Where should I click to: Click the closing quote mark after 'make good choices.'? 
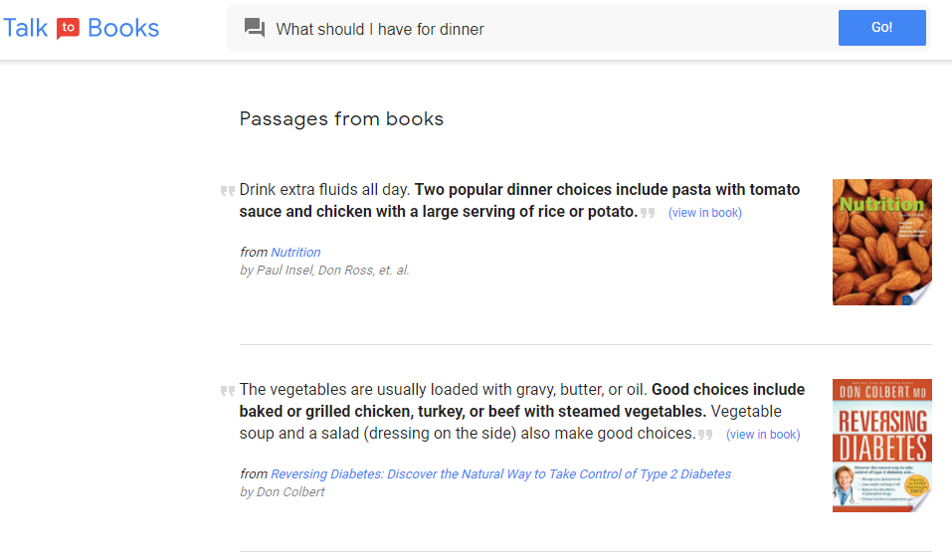coord(706,435)
